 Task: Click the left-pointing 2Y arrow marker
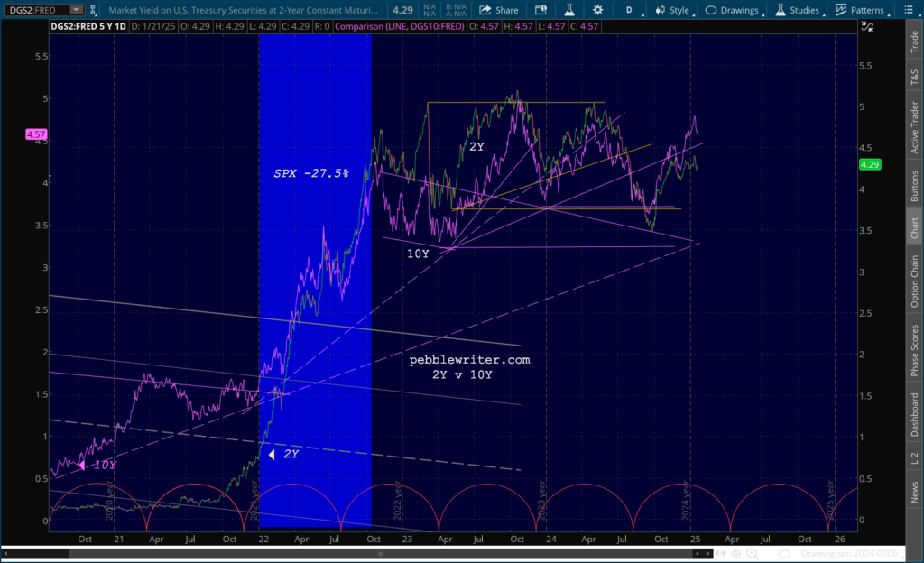coord(272,454)
